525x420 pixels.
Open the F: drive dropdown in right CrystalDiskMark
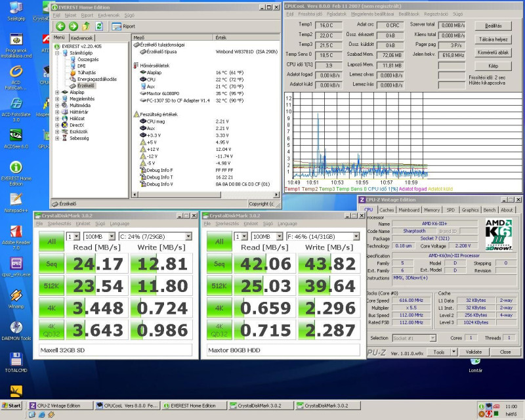tap(356, 237)
